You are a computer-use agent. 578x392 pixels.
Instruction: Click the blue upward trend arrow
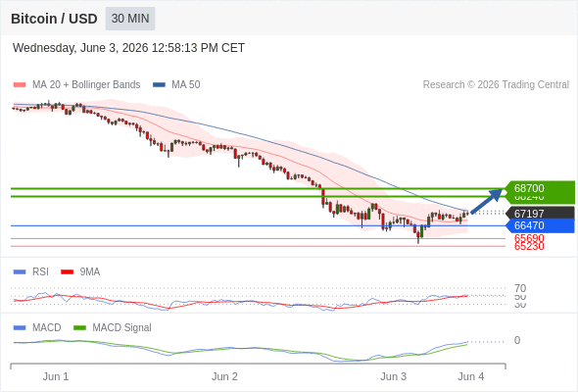coord(487,201)
